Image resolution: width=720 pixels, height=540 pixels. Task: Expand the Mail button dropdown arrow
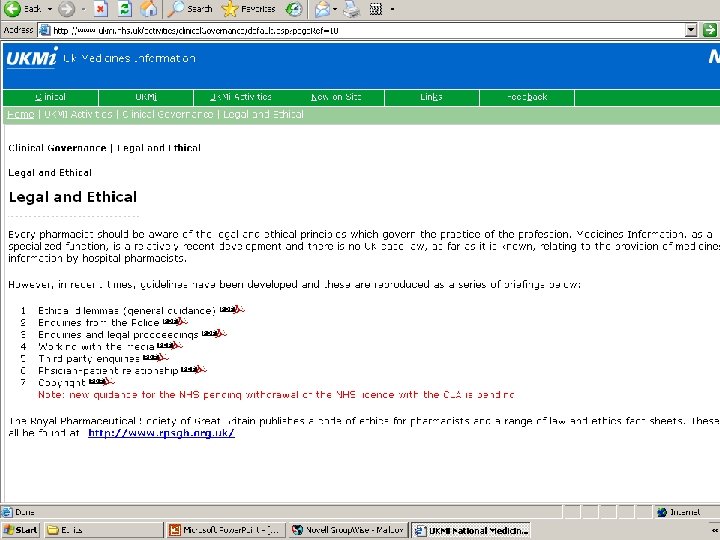coord(335,9)
